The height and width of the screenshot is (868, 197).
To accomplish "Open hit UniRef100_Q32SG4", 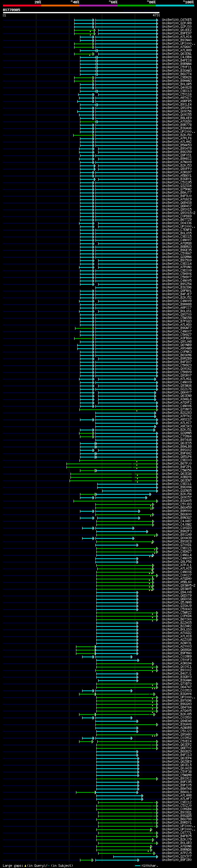I will pyautogui.click(x=177, y=186).
